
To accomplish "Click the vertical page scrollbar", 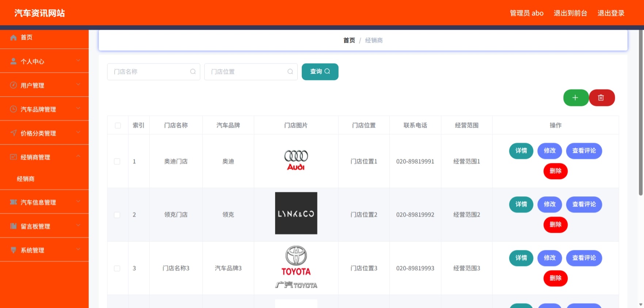I will tap(640, 113).
